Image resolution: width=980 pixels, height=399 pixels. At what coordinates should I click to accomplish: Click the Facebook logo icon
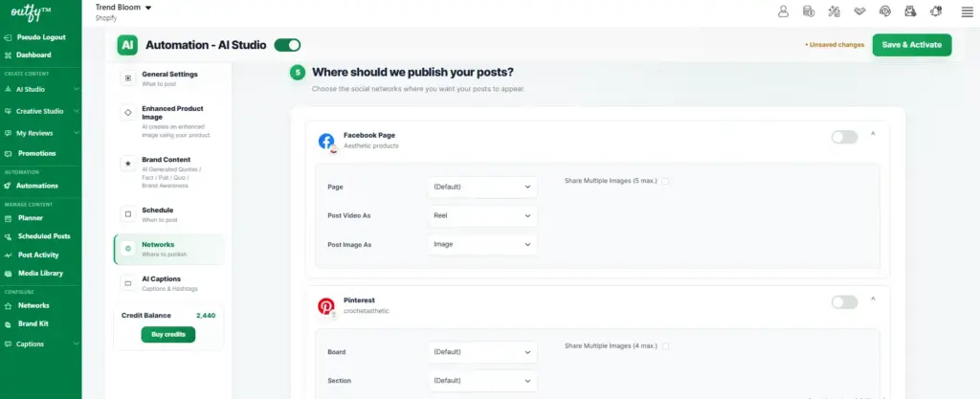(326, 141)
